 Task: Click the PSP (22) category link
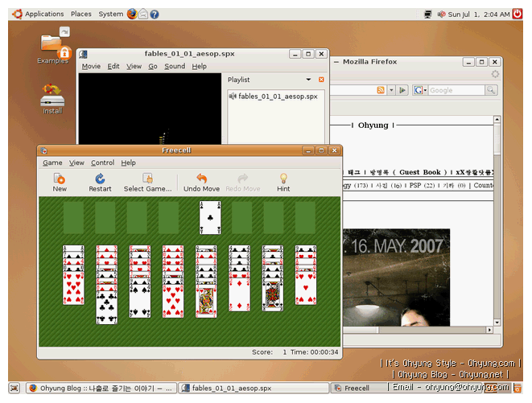(422, 185)
